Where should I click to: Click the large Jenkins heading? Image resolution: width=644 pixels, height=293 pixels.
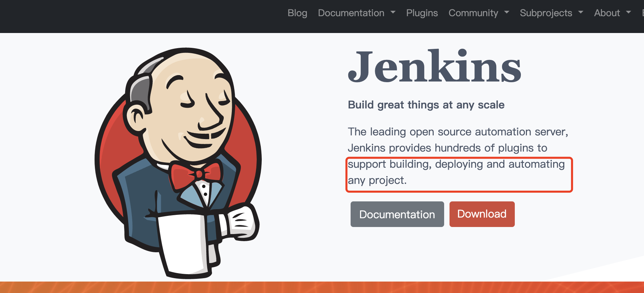(x=434, y=67)
